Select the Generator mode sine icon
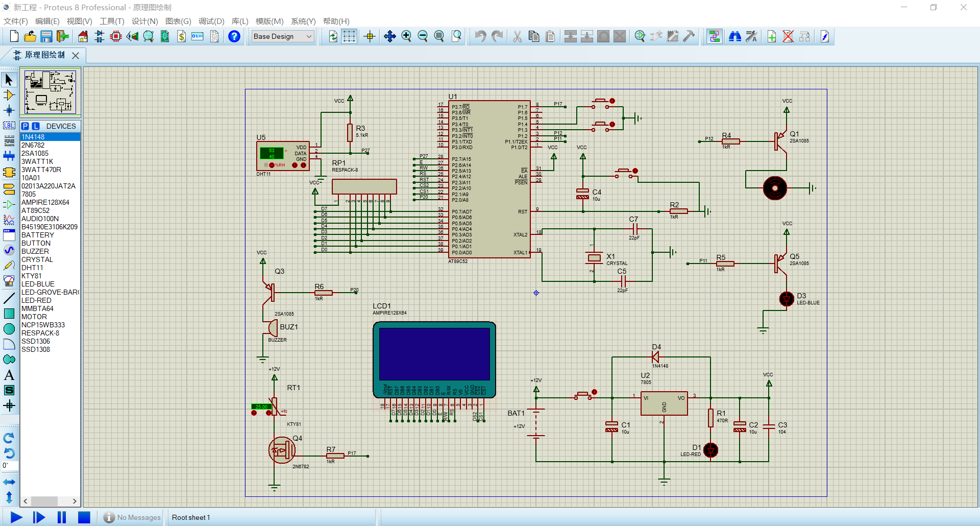This screenshot has height=526, width=980. coord(9,250)
